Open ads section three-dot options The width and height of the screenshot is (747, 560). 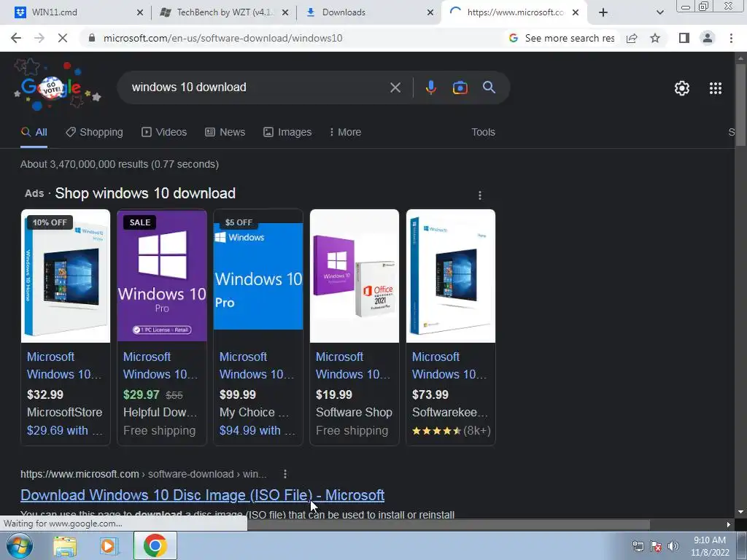[x=480, y=195]
